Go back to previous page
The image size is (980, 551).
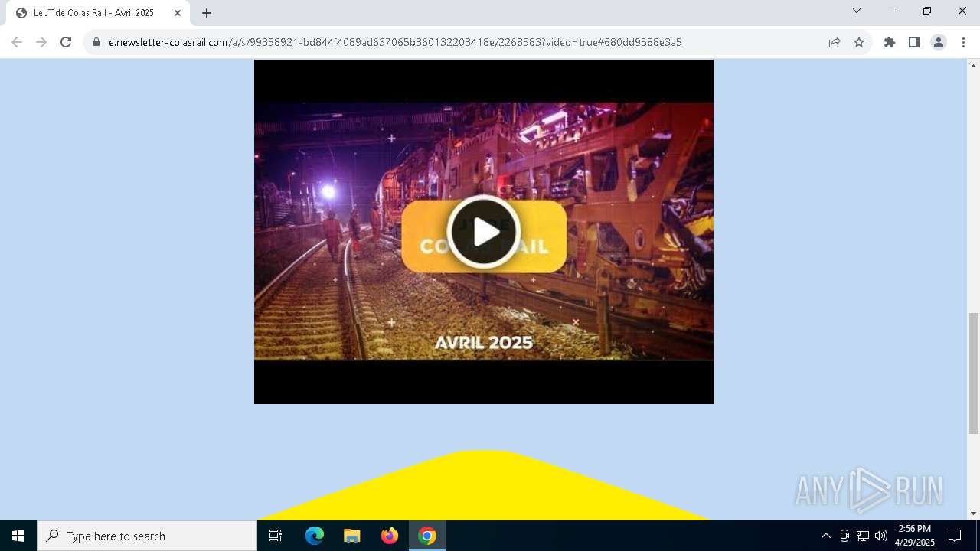17,42
